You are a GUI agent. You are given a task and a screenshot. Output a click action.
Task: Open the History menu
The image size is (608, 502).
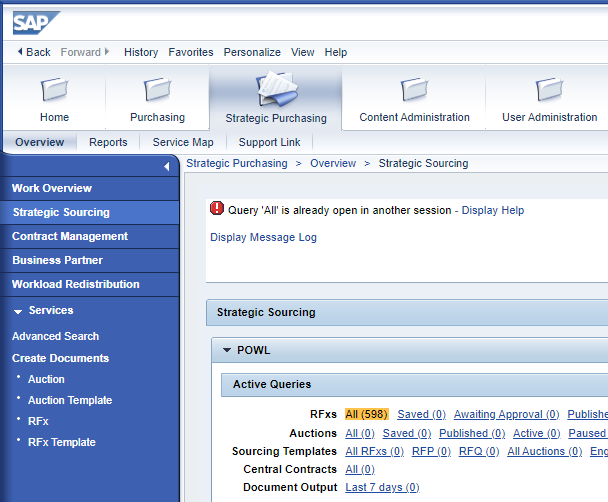tap(141, 52)
